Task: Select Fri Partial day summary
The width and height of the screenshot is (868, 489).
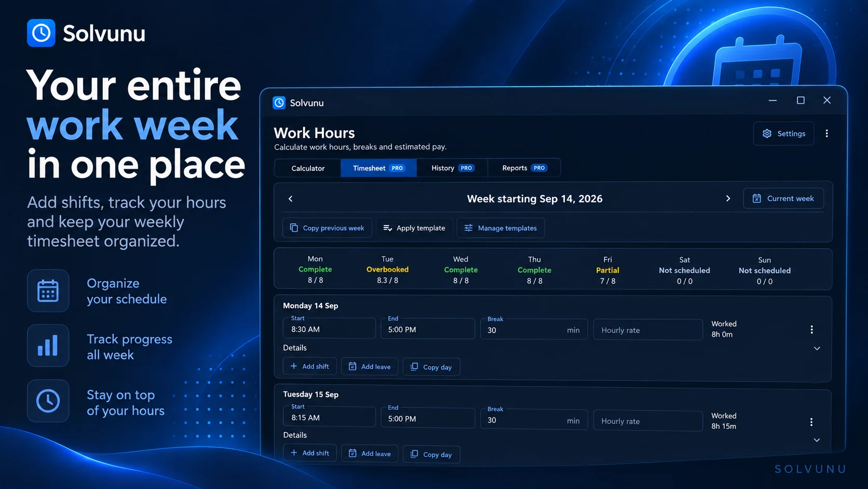Action: [607, 269]
